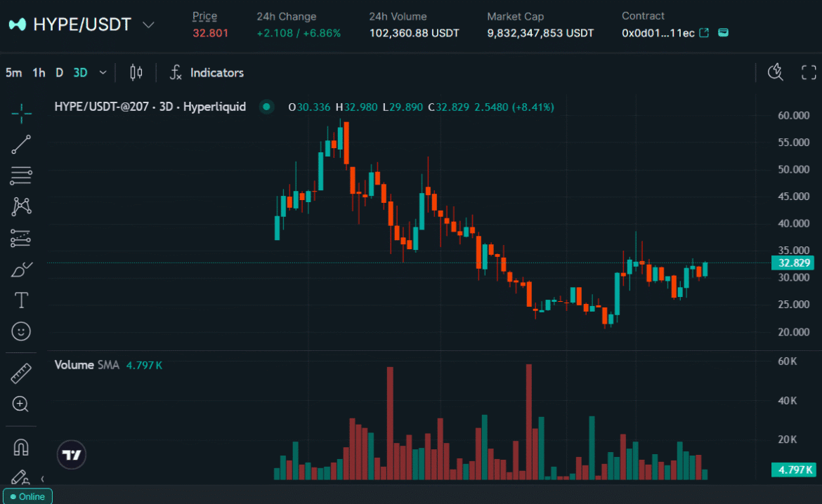Select the measure ruler tool
Viewport: 822px width, 504px height.
click(x=20, y=373)
